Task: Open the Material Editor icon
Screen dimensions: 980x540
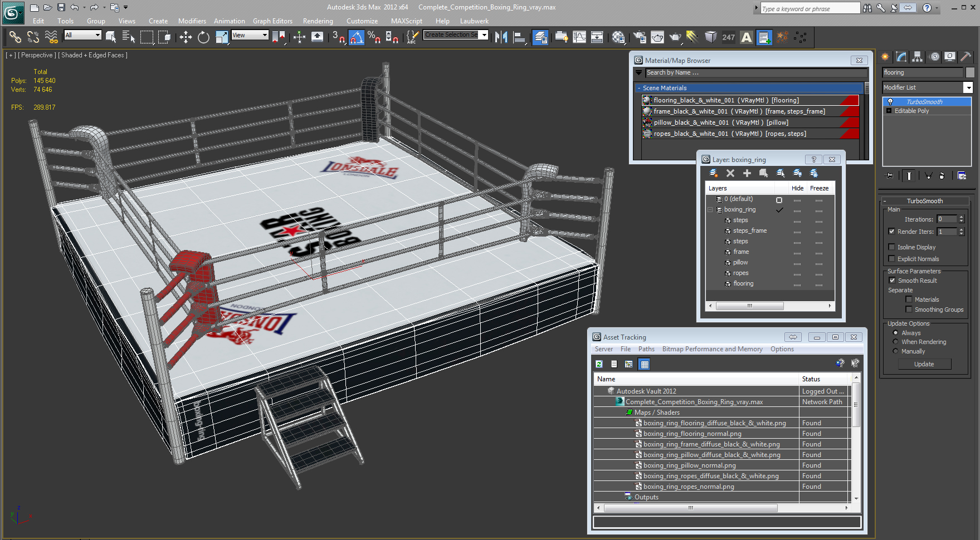Action: (618, 37)
